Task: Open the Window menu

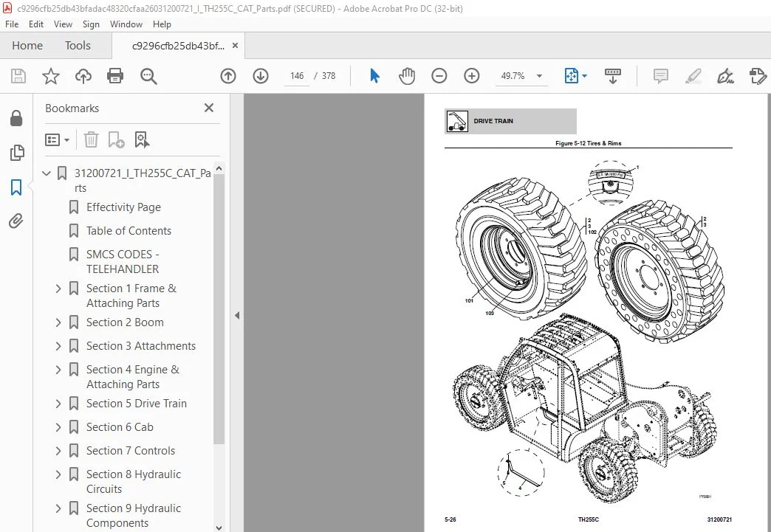Action: coord(126,24)
